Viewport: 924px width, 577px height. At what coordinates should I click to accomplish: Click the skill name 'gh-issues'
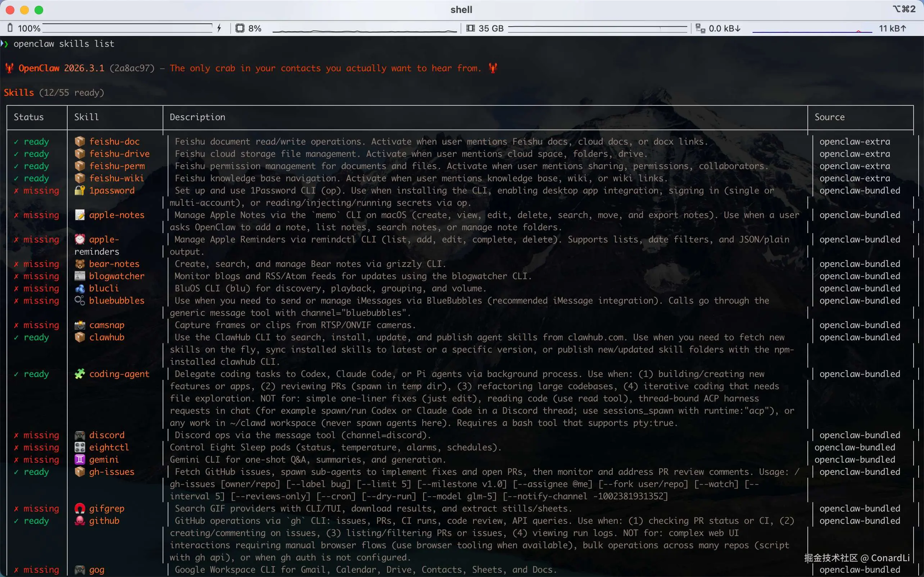click(112, 472)
